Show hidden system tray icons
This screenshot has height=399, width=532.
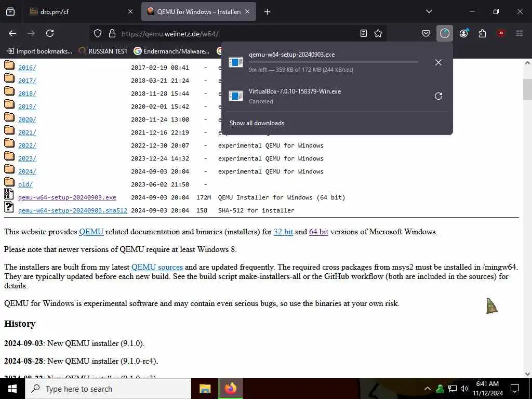(428, 389)
